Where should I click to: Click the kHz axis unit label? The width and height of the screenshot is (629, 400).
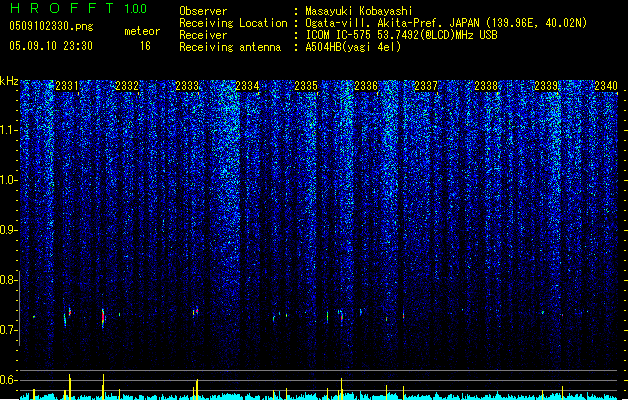[x=9, y=81]
